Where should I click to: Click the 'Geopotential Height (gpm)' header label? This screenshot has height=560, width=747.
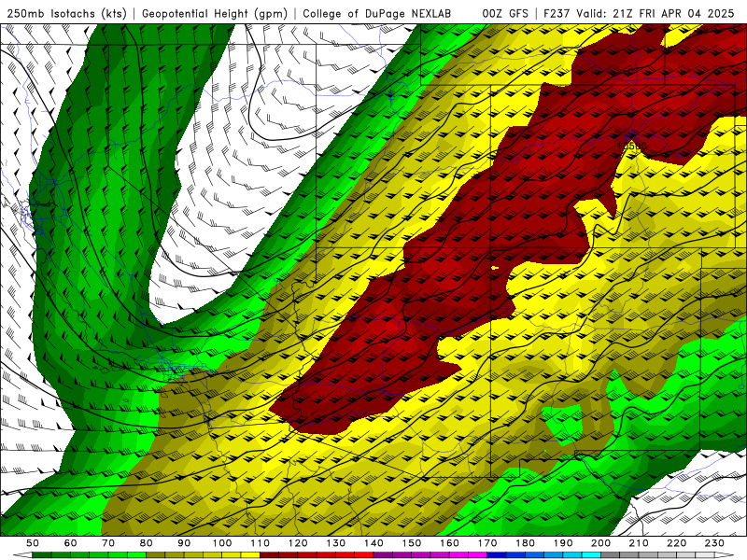click(215, 13)
